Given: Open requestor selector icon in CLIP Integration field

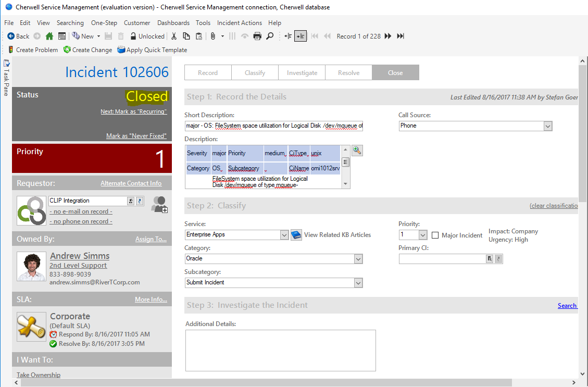Looking at the screenshot, I should coord(131,201).
